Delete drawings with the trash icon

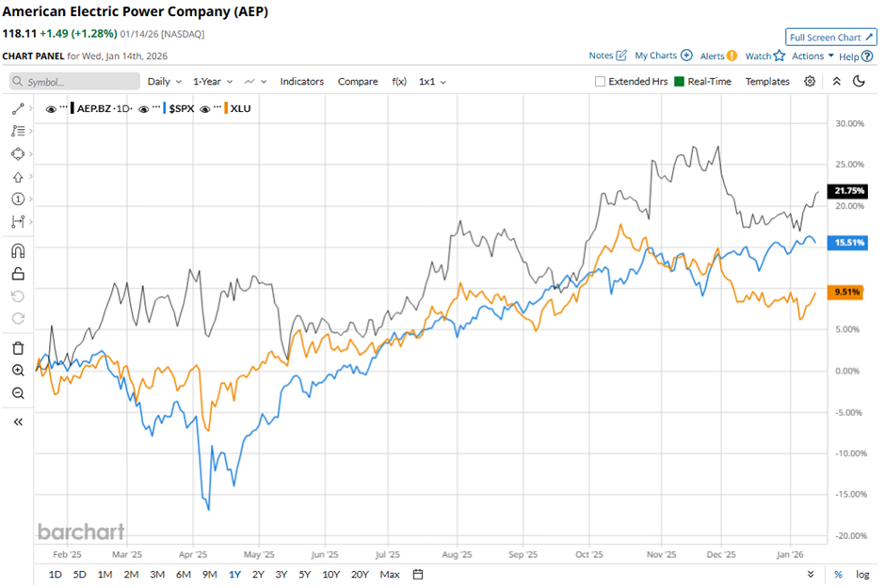pos(18,348)
